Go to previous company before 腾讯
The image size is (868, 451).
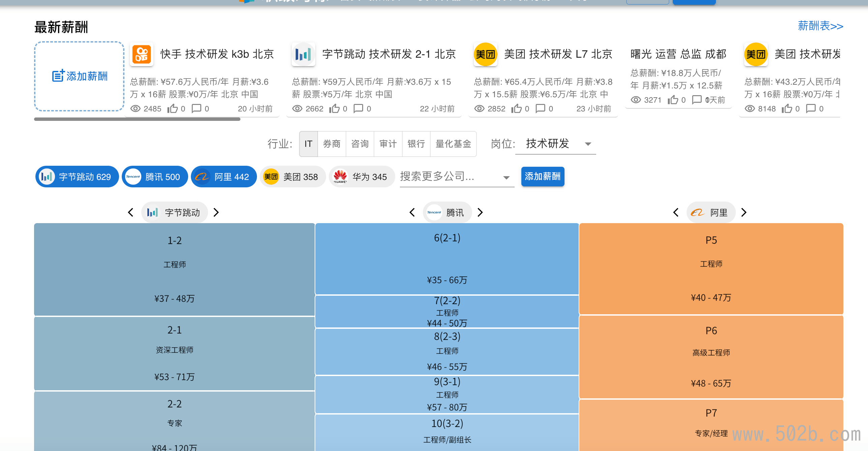(412, 212)
